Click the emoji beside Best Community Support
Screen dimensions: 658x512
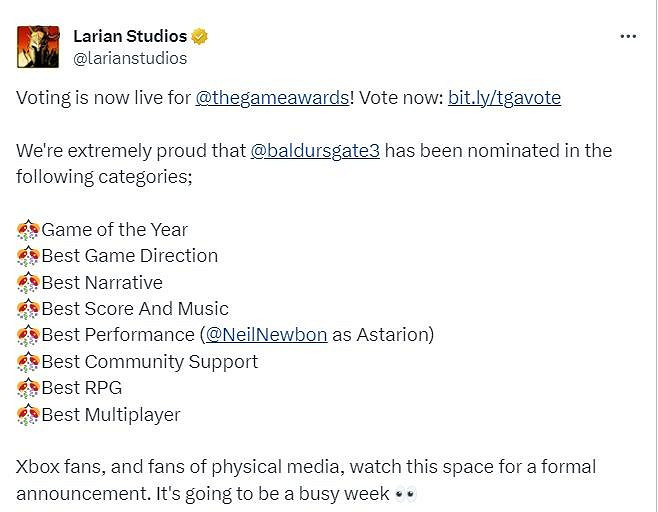tap(28, 361)
